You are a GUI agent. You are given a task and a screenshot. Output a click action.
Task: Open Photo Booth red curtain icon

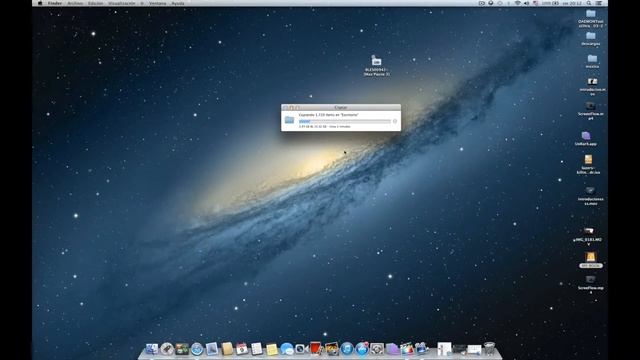pyautogui.click(x=316, y=348)
